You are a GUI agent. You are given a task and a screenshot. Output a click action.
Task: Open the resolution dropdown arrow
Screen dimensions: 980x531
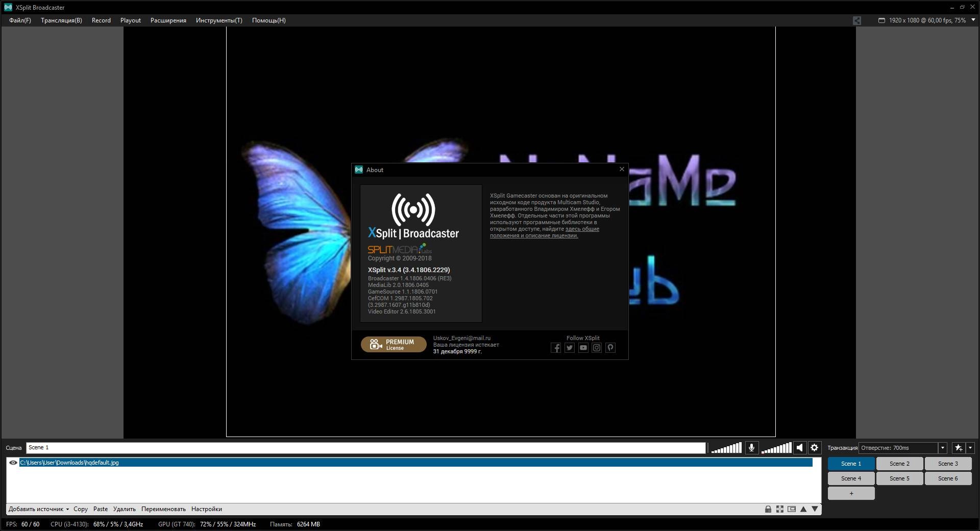973,20
